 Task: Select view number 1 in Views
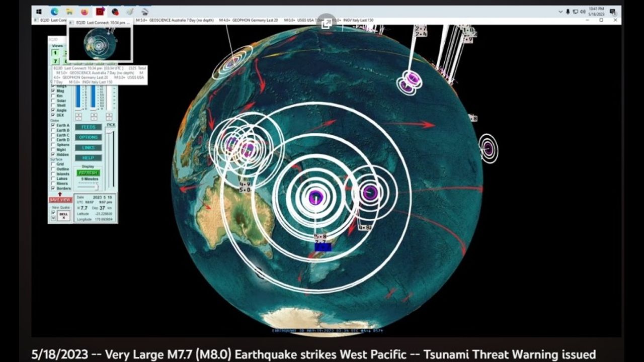[55, 53]
